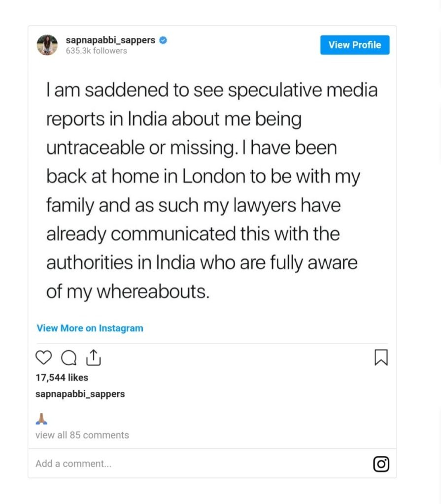Focus the Add a comment field
The width and height of the screenshot is (441, 504).
pyautogui.click(x=74, y=464)
